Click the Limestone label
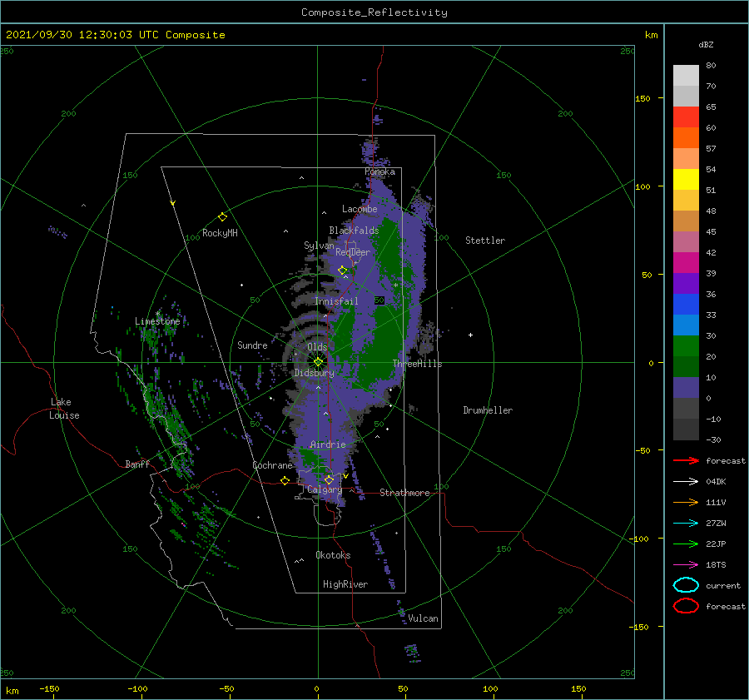This screenshot has height=700, width=749. click(x=157, y=321)
